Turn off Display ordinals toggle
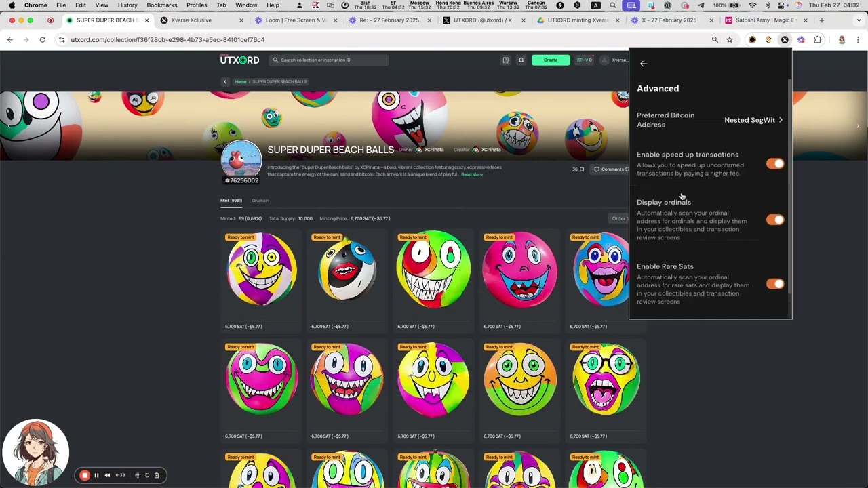Image resolution: width=868 pixels, height=488 pixels. 775,220
